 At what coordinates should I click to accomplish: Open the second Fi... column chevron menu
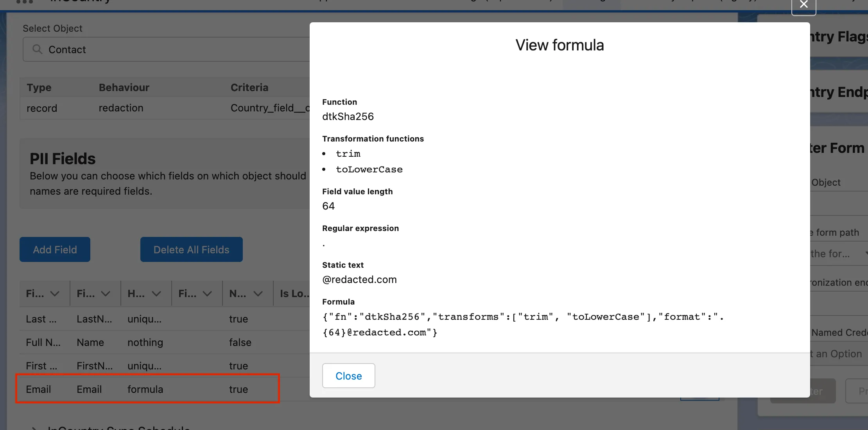point(106,294)
